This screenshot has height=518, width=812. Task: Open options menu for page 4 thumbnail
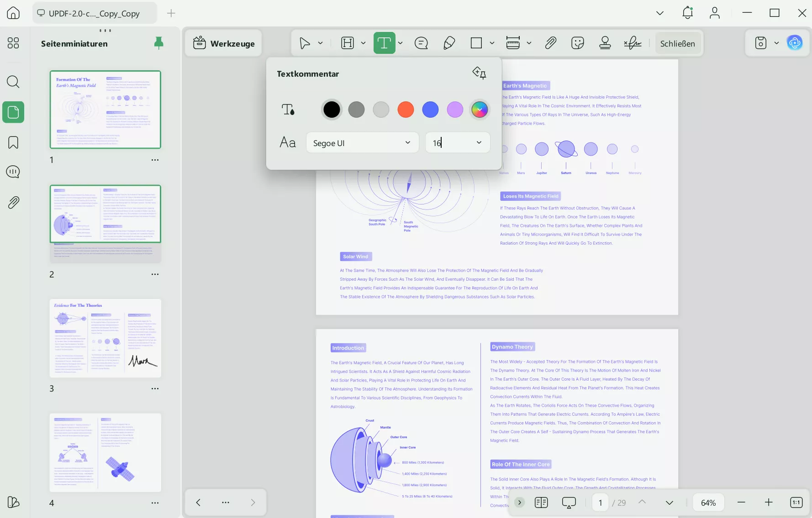[x=155, y=503]
